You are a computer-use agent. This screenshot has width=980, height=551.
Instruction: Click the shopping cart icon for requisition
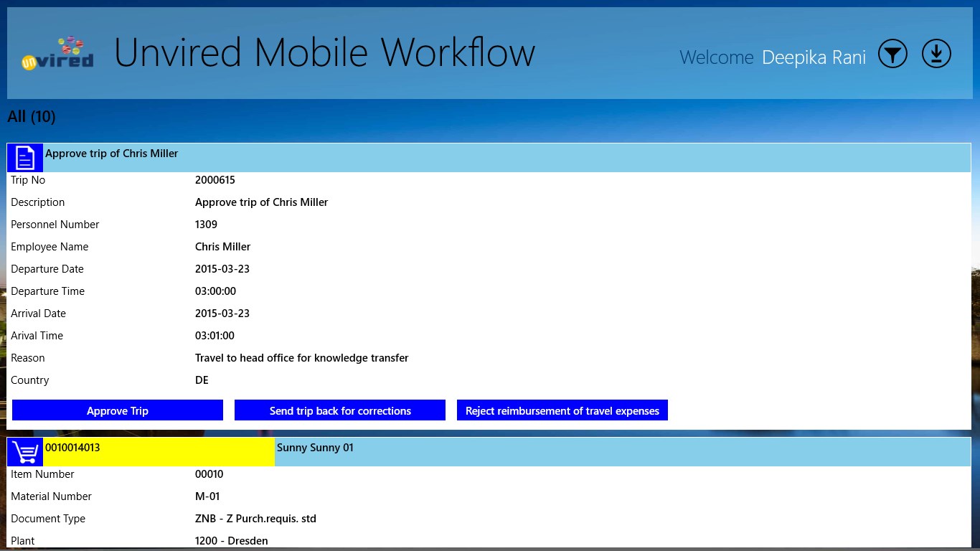[25, 452]
